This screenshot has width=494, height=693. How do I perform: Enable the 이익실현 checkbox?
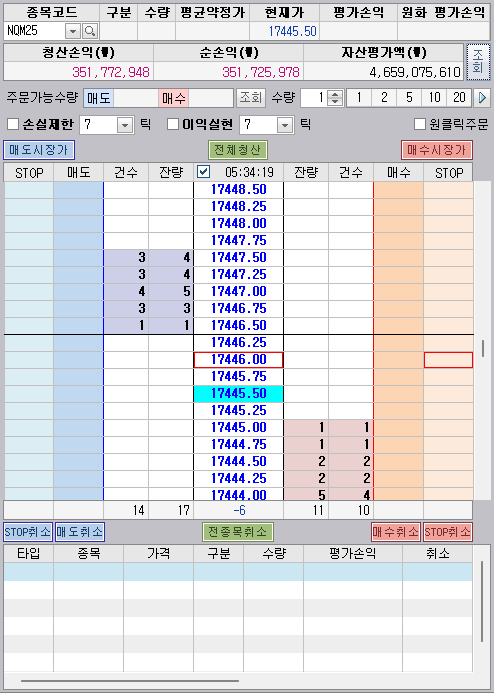click(173, 124)
